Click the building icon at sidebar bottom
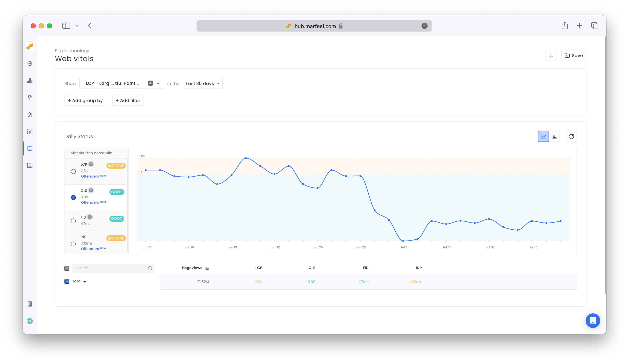The image size is (629, 364). point(30,304)
